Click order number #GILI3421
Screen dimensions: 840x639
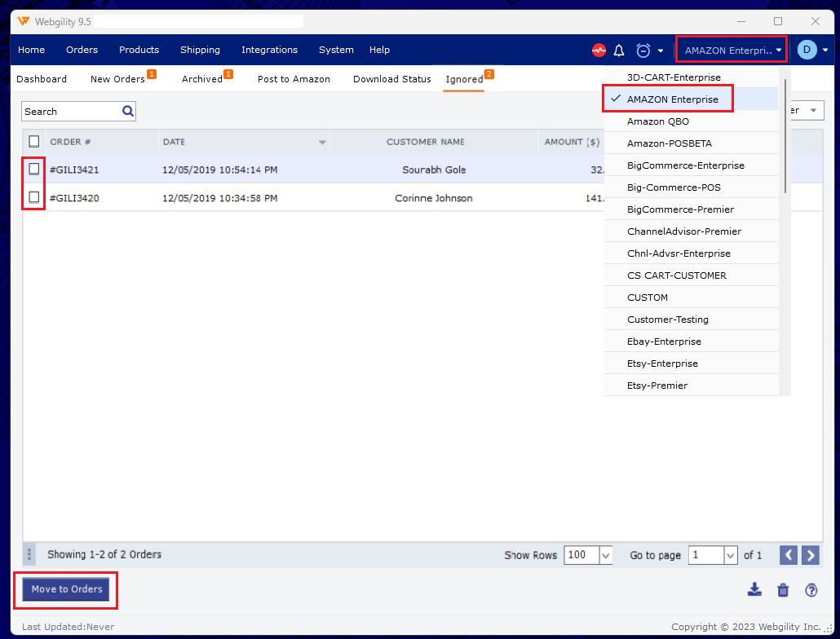(74, 170)
